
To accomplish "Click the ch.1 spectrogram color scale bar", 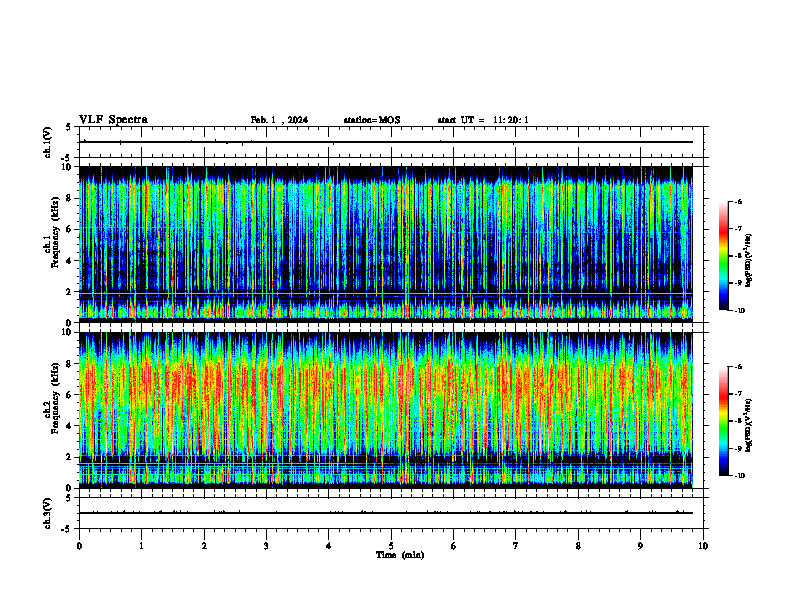I will 723,256.
